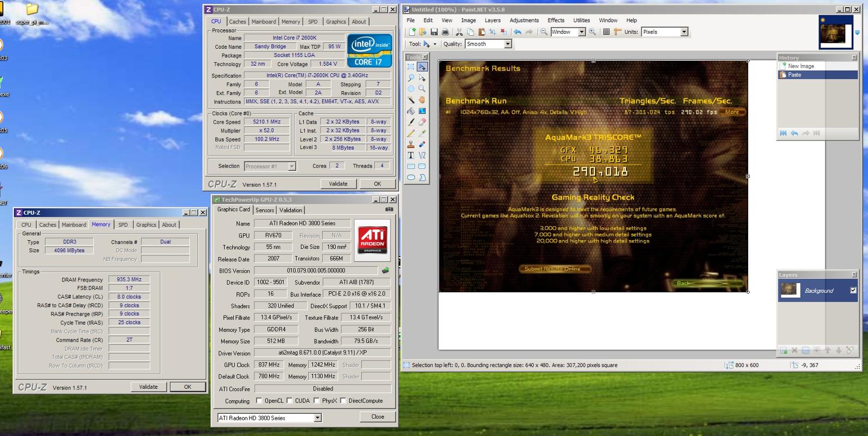Screen dimensions: 868x436
Task: Open the Processor #1 selection dropdown
Action: click(x=292, y=166)
